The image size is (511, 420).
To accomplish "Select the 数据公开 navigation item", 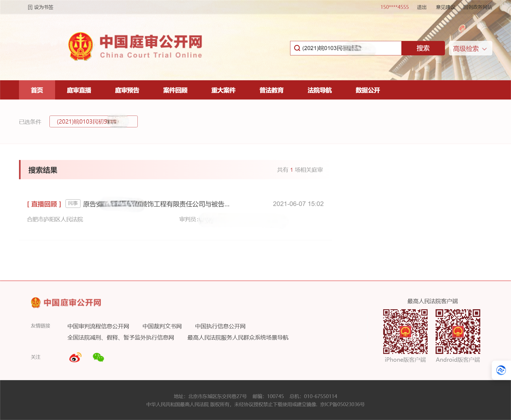I will click(x=368, y=90).
